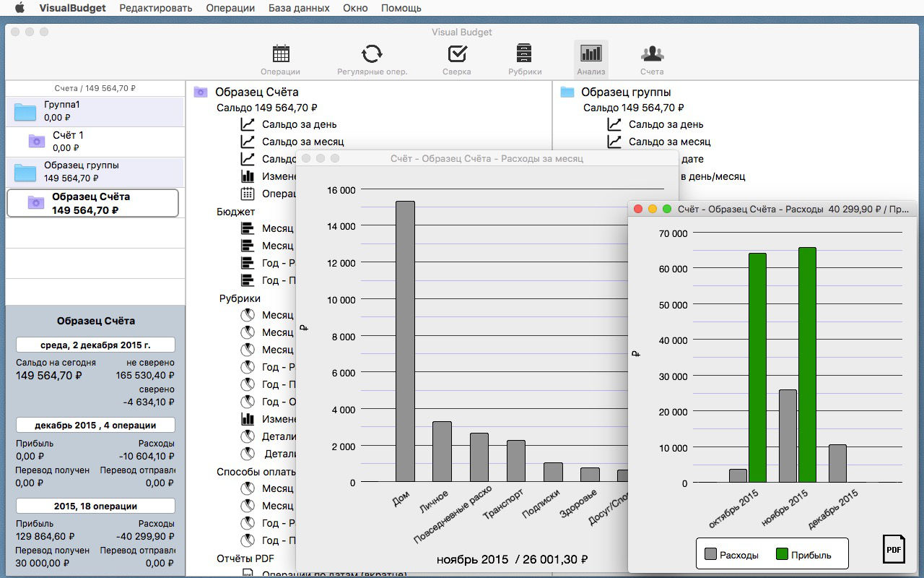Click the Расходы gray legend swatch

(710, 555)
